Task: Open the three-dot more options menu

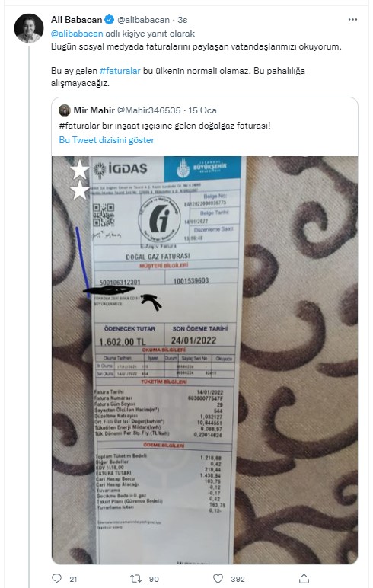Action: point(352,20)
